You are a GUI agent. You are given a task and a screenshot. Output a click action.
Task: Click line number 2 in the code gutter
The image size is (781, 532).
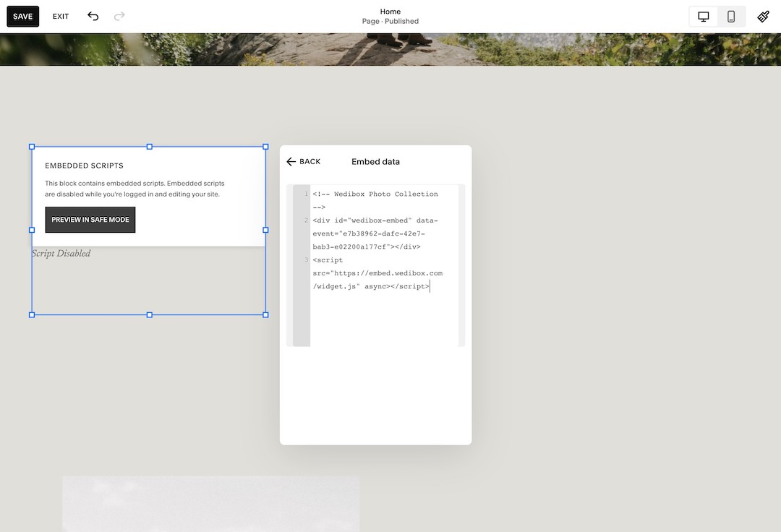[x=306, y=220]
